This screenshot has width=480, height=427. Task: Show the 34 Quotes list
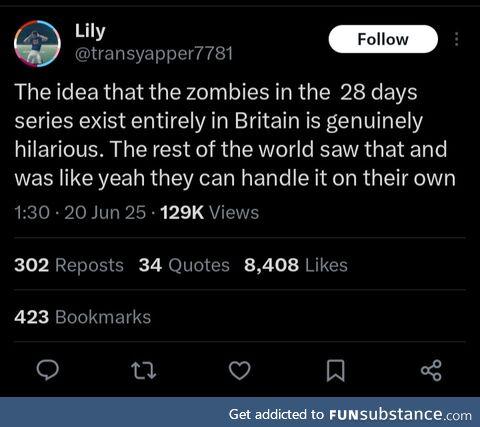(184, 265)
